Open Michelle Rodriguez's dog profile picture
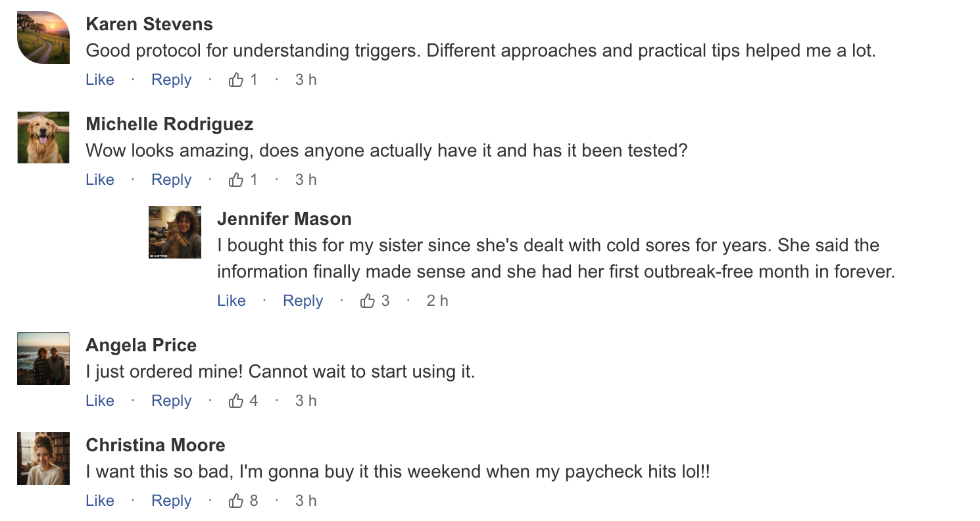Viewport: 980px width, 521px height. [43, 137]
